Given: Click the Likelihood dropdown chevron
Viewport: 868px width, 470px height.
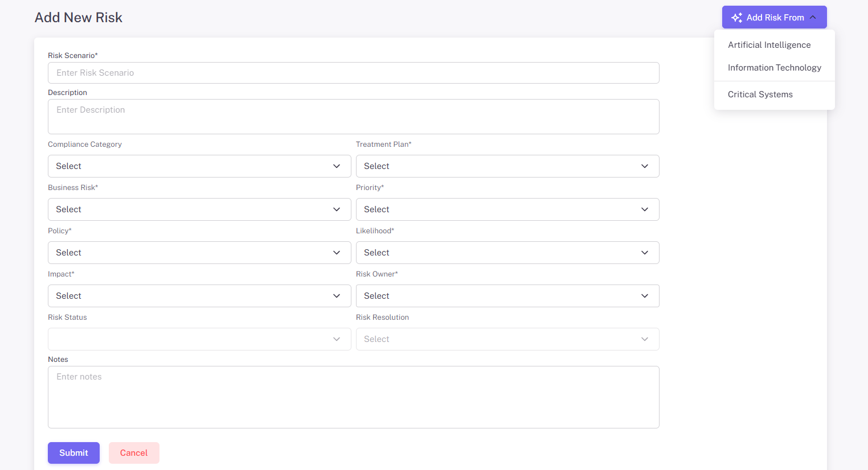Looking at the screenshot, I should pos(644,253).
